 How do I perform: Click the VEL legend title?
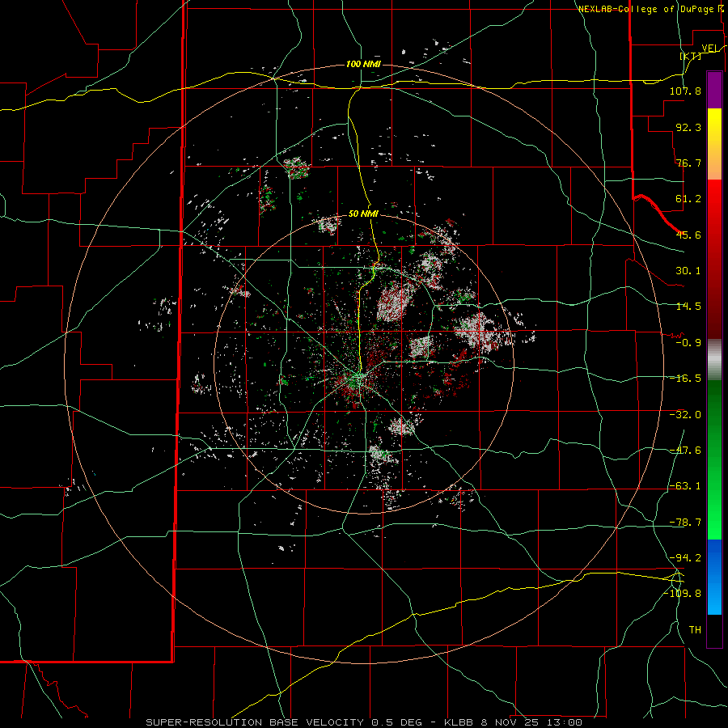pos(710,49)
